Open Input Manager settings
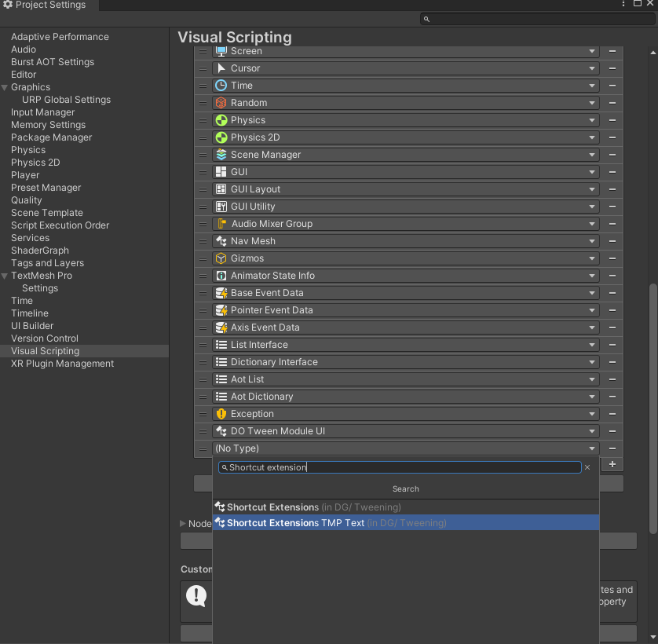 [43, 112]
